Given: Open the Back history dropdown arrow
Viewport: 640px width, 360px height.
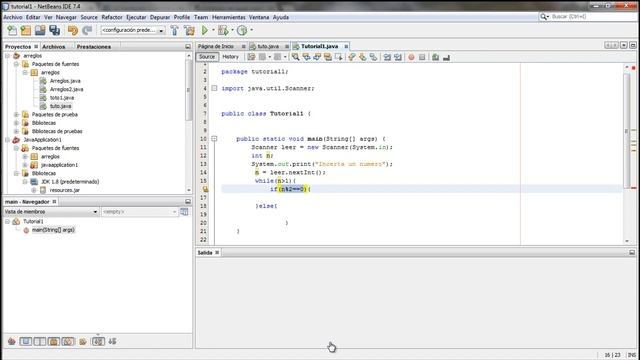Looking at the screenshot, I should [270, 57].
